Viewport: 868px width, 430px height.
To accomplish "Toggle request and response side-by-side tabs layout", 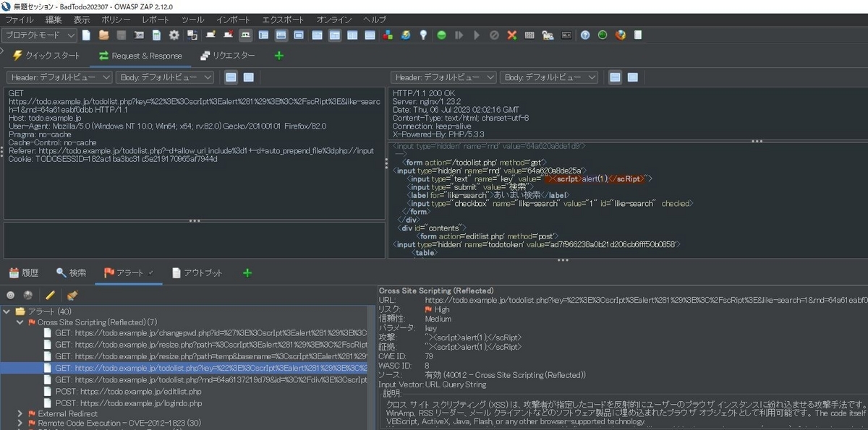I will pyautogui.click(x=315, y=35).
